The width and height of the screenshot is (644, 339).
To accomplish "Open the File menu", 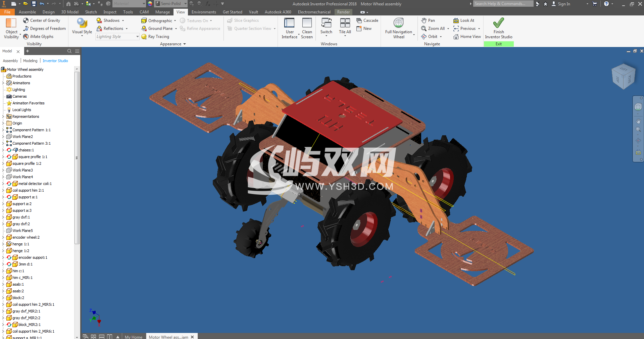I will tap(7, 12).
